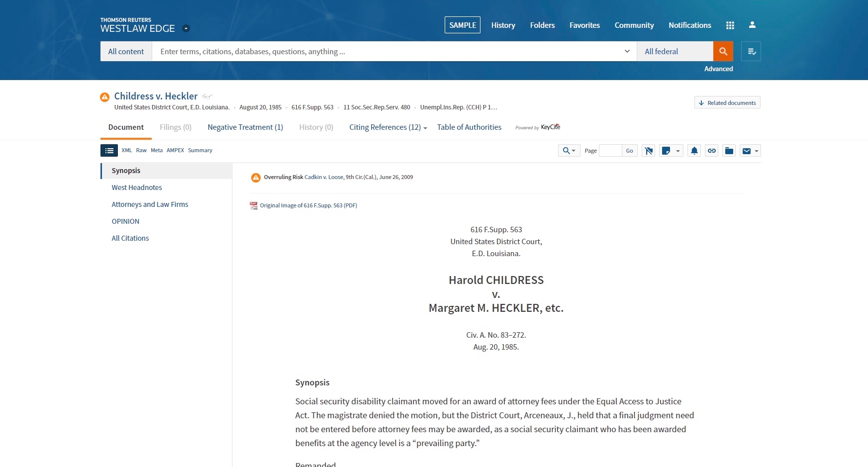This screenshot has width=868, height=467.
Task: Click the Page number input field
Action: coord(610,151)
